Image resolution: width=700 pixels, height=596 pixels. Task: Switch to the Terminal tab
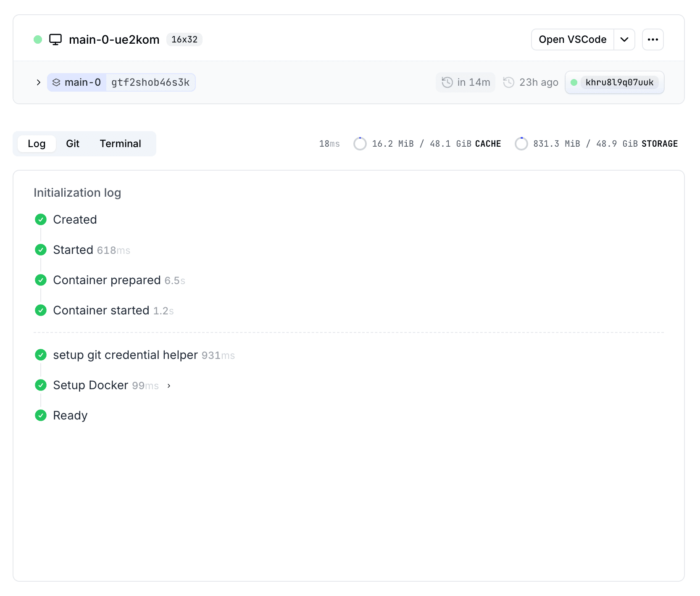point(120,144)
